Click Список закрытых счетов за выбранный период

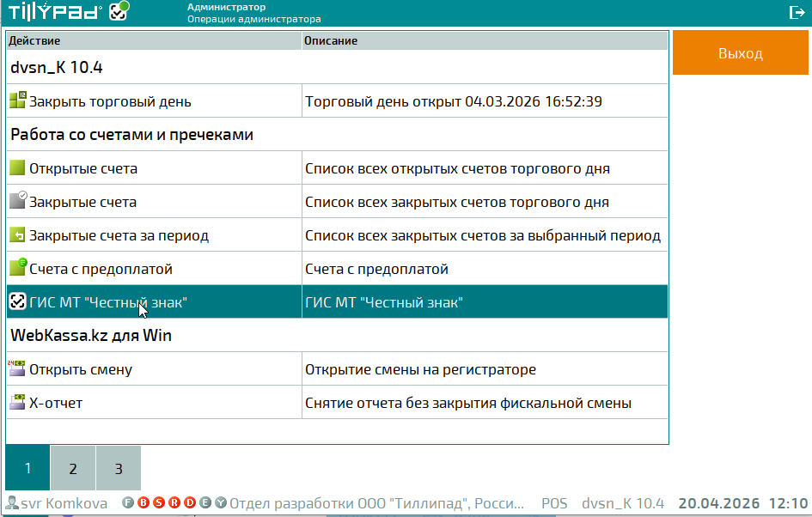coord(485,235)
